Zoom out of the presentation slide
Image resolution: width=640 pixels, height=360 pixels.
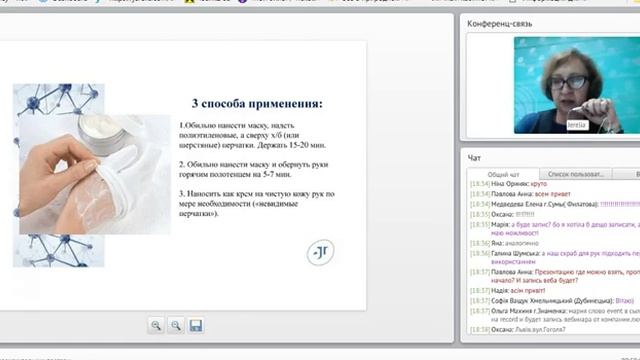[176, 325]
